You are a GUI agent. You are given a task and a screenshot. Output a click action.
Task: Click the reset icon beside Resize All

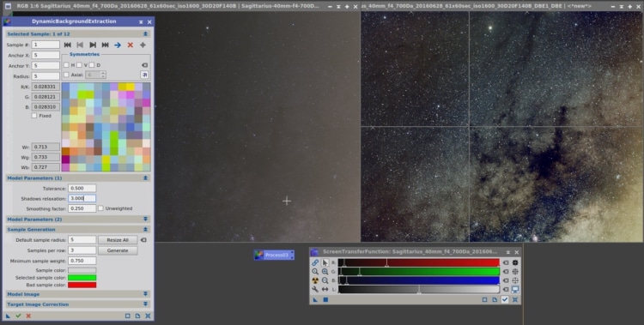tap(143, 240)
